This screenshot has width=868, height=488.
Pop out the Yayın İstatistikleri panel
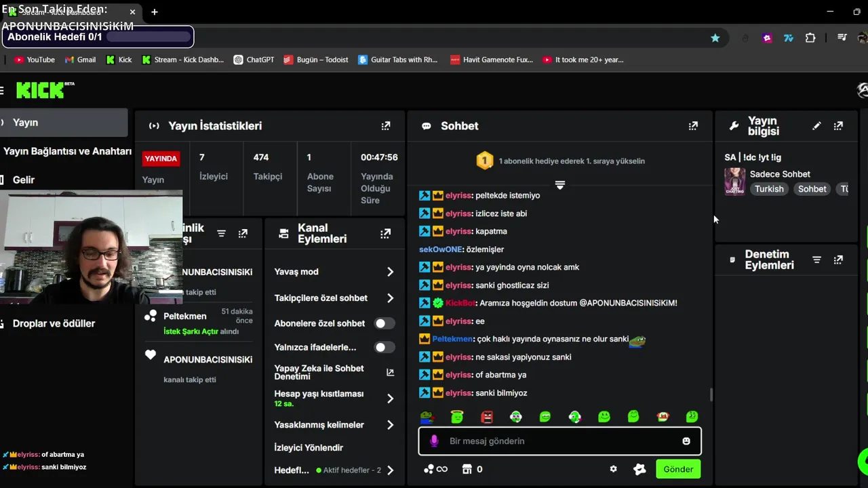point(386,125)
